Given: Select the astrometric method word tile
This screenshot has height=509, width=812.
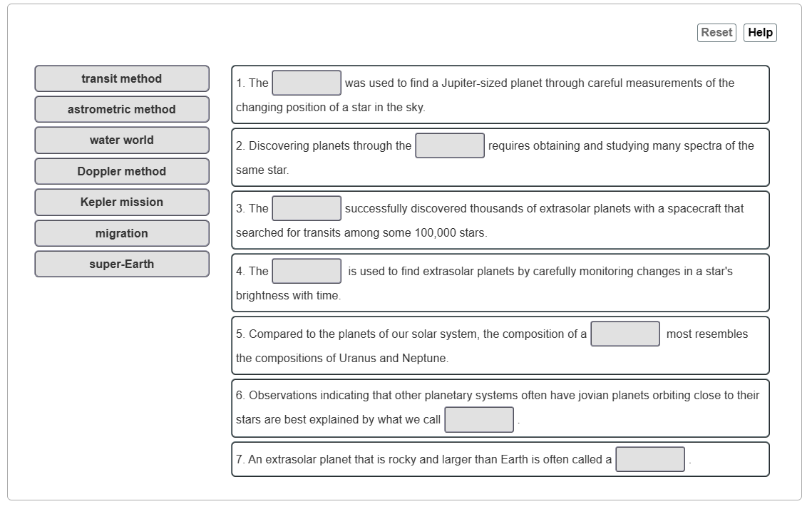Looking at the screenshot, I should [121, 109].
